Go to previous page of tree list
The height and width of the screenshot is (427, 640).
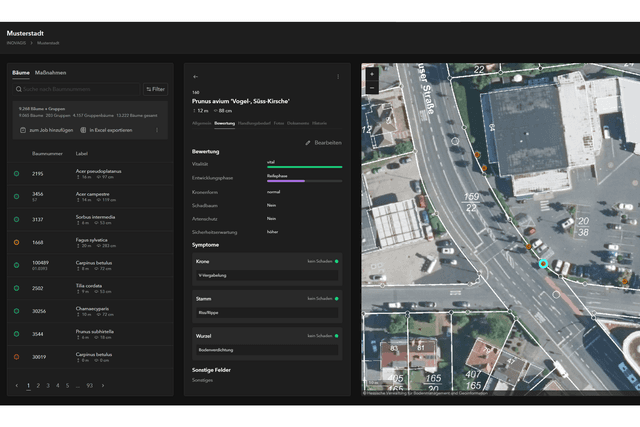16,385
